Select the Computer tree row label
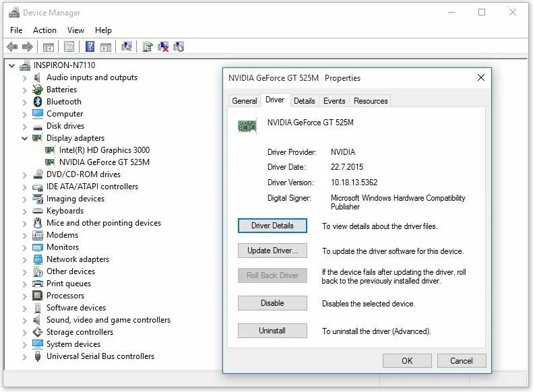Viewport: 533px width, 392px height. [65, 114]
